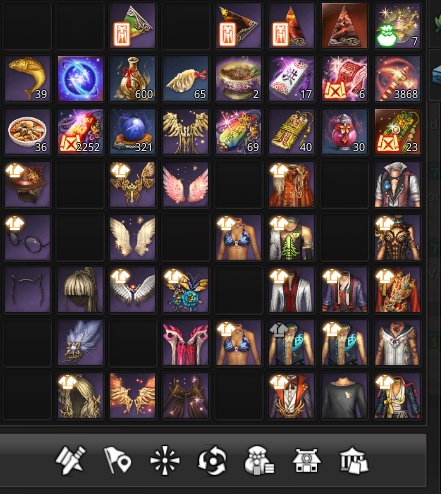Select the round glasses accessory
The image size is (441, 494).
(28, 237)
